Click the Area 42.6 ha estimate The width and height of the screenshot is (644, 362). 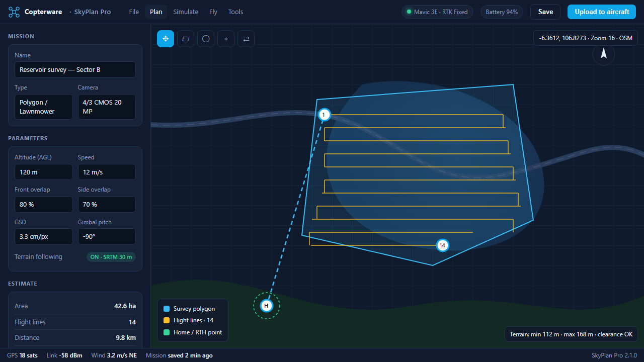(x=75, y=306)
